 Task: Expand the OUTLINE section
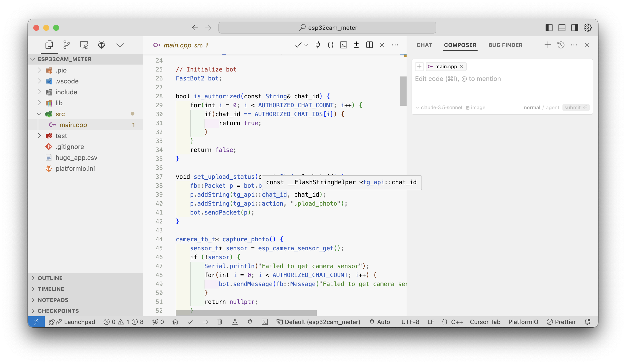(x=50, y=278)
